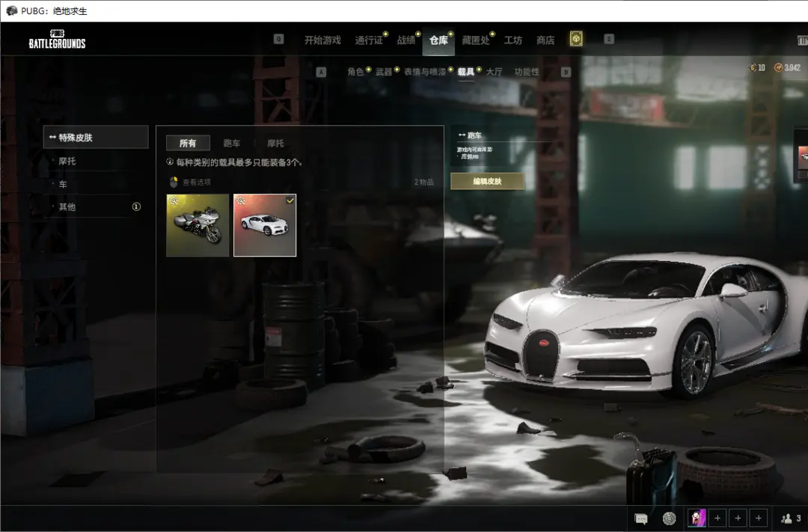Click the PUBG app icon in title bar
The image size is (808, 532).
coord(11,10)
